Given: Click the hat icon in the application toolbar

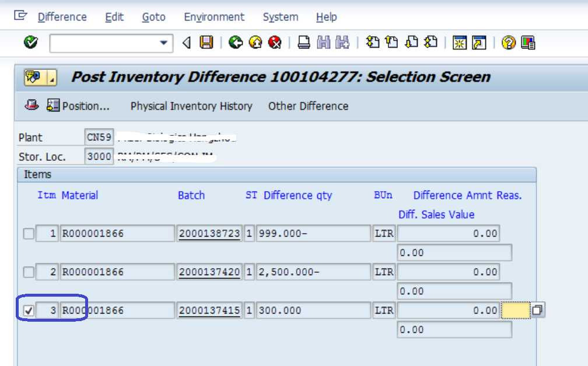Looking at the screenshot, I should [x=32, y=105].
